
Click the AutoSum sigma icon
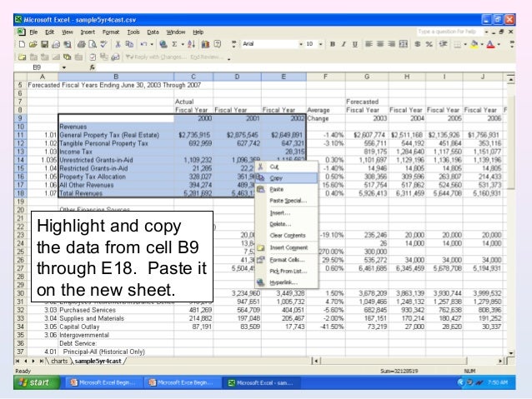[x=174, y=44]
